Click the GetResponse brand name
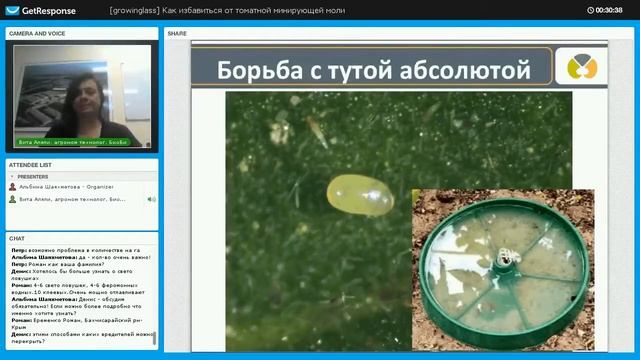Screen dimensions: 640x360 tap(49, 11)
